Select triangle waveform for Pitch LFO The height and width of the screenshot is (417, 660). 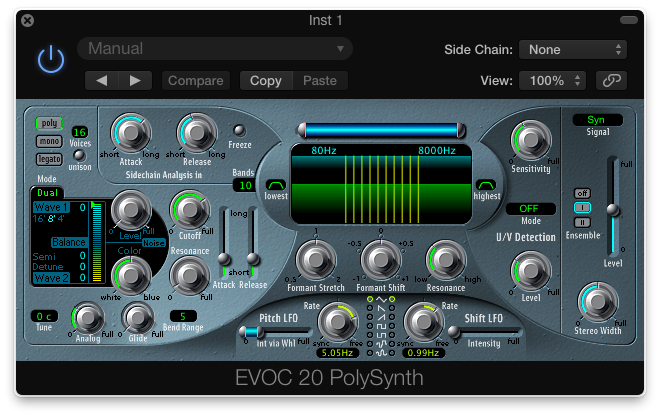tap(370, 299)
